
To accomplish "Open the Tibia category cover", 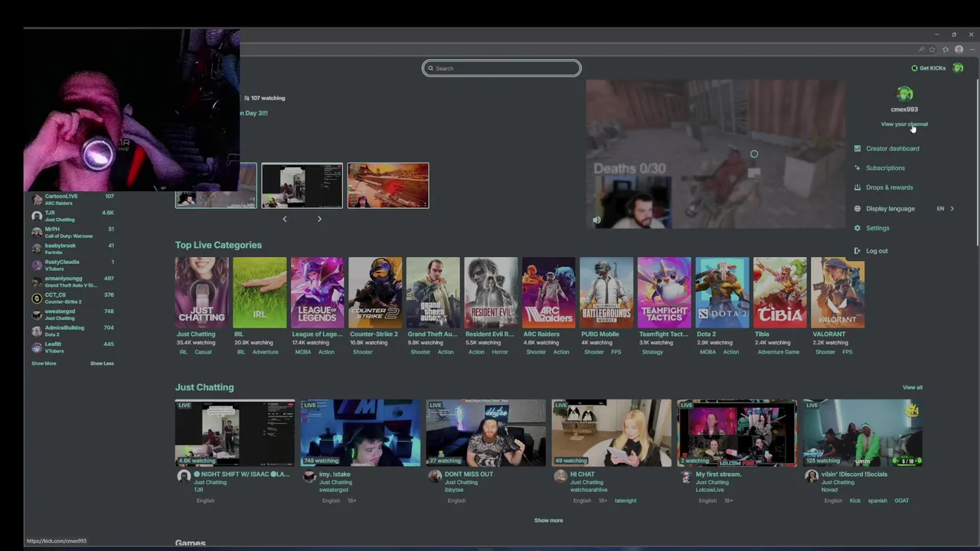I will (779, 292).
